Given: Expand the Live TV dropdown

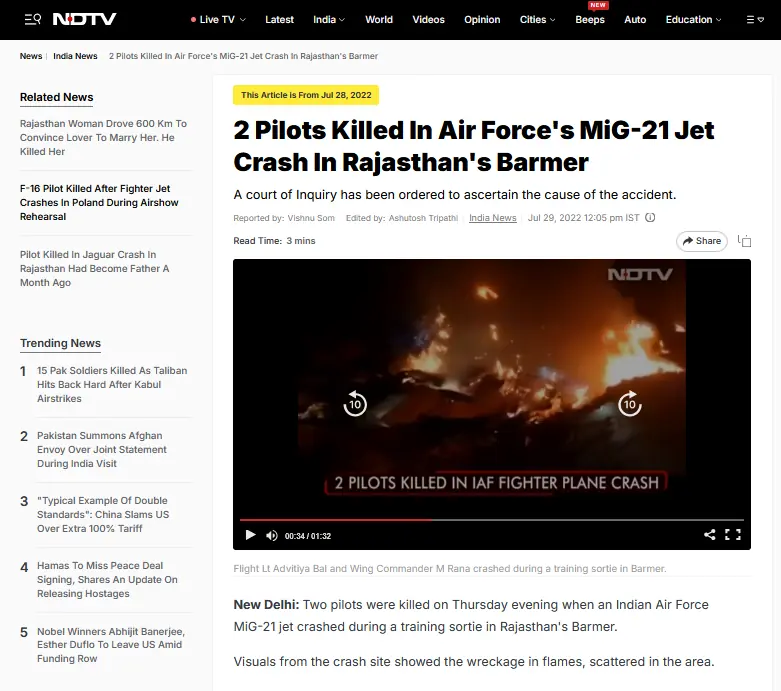Looking at the screenshot, I should [x=218, y=19].
